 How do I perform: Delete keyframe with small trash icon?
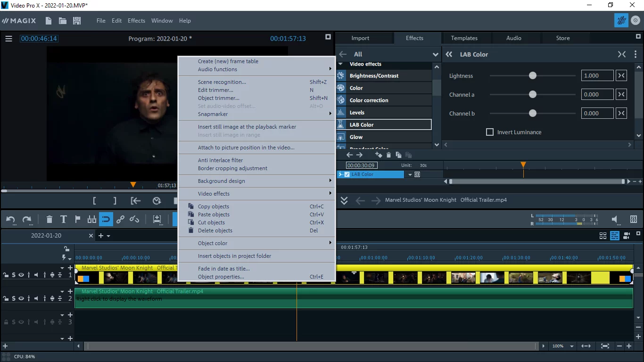388,155
